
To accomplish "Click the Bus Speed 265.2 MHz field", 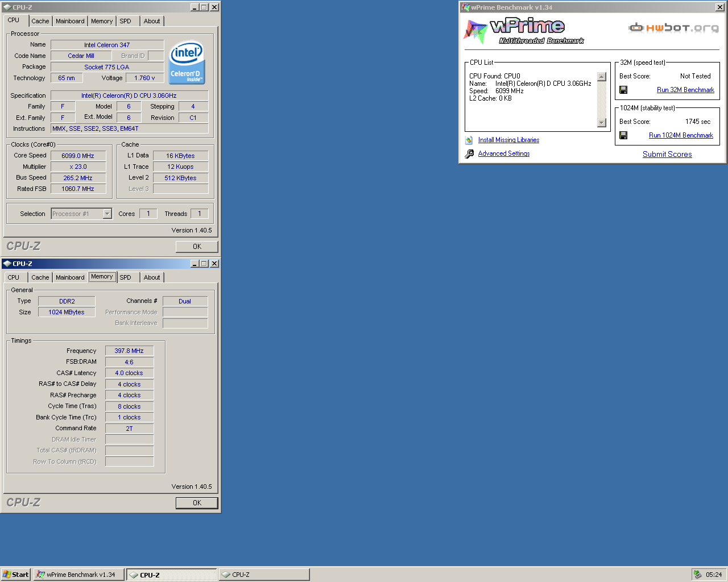I will pyautogui.click(x=78, y=178).
